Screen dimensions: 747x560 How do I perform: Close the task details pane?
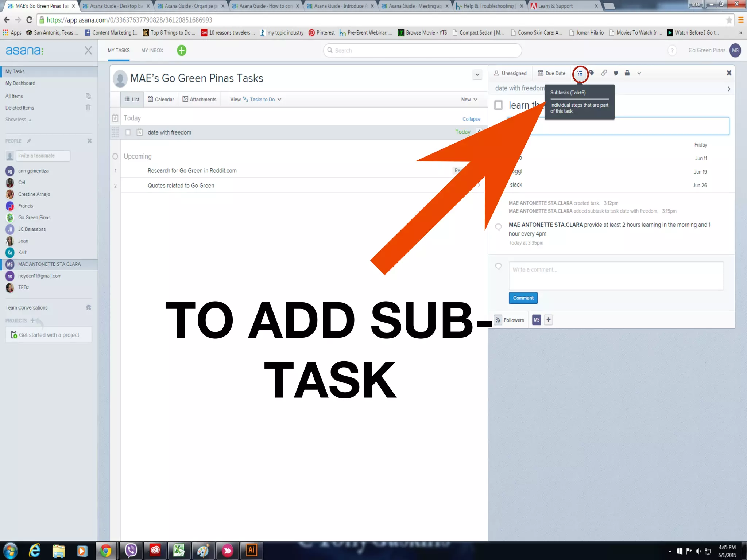point(729,73)
